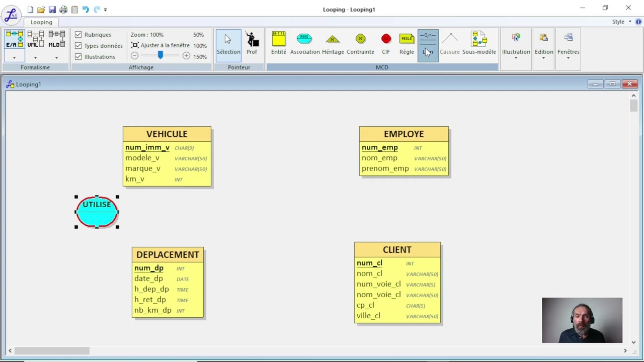Choose the Règle tool
The height and width of the screenshot is (362, 644).
[x=407, y=44]
